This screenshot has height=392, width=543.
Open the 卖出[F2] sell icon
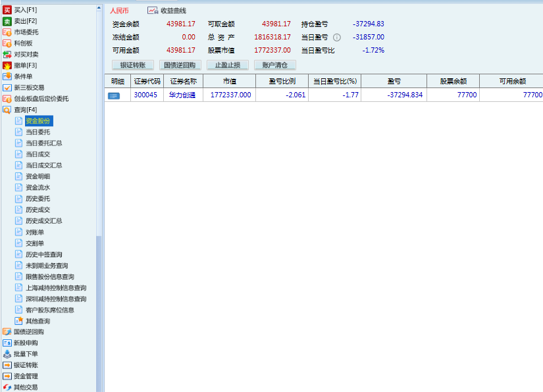7,21
